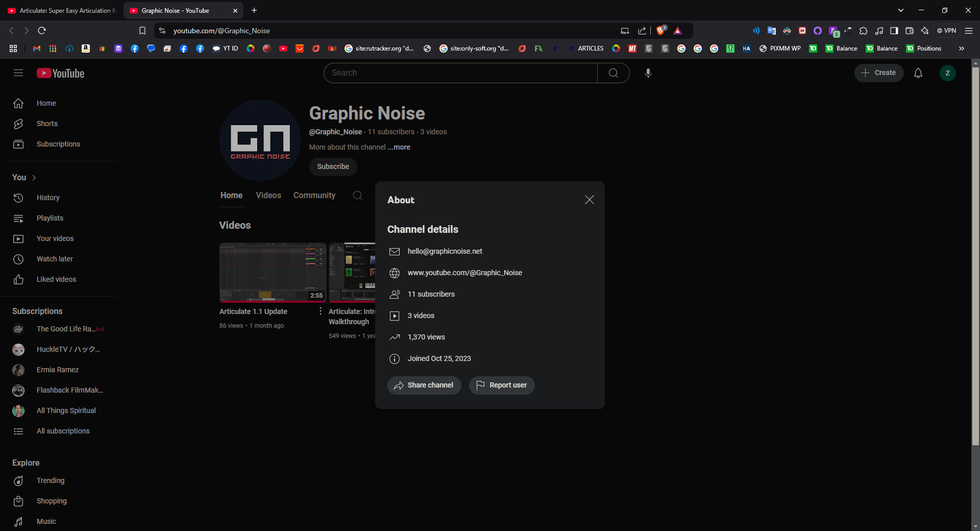Image resolution: width=980 pixels, height=531 pixels.
Task: Switch to the Videos tab
Action: tap(268, 195)
